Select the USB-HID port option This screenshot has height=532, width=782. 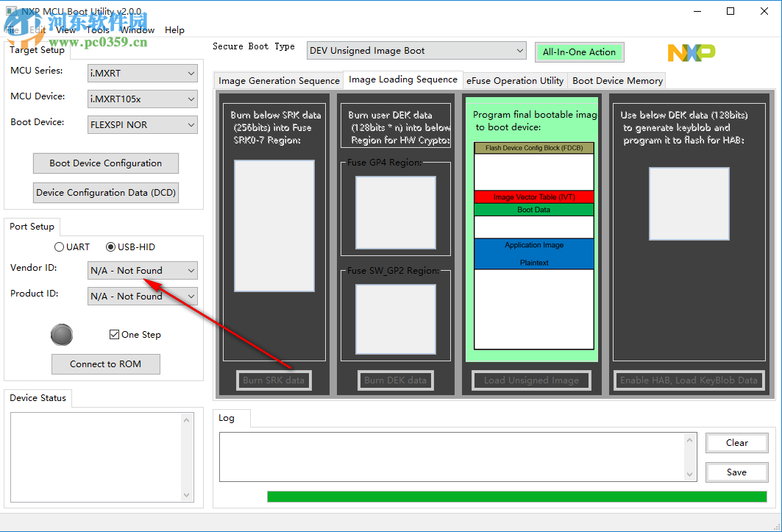coord(110,247)
